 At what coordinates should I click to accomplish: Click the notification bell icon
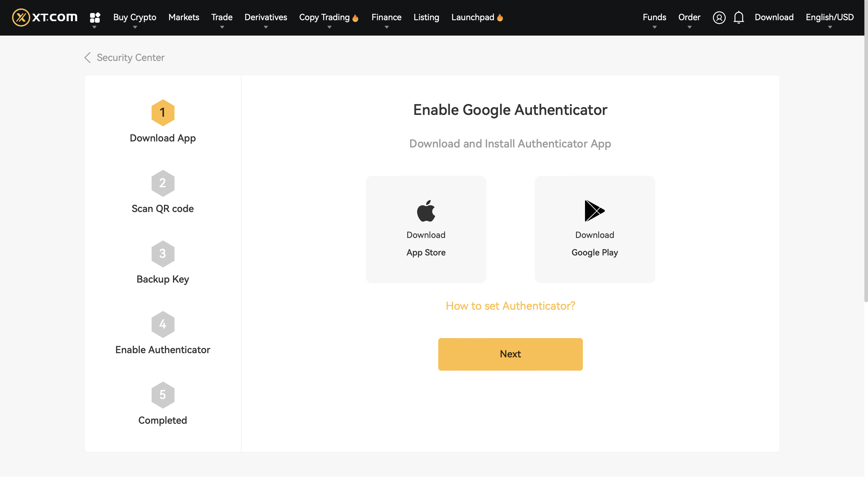(x=738, y=17)
